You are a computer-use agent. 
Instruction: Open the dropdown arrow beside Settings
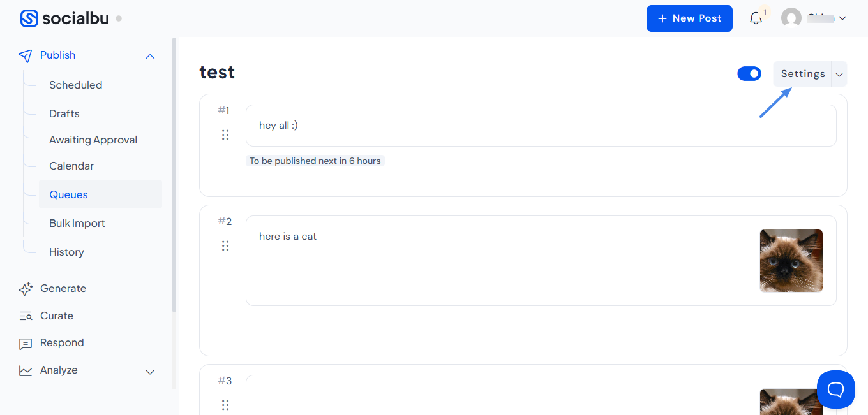click(x=840, y=74)
